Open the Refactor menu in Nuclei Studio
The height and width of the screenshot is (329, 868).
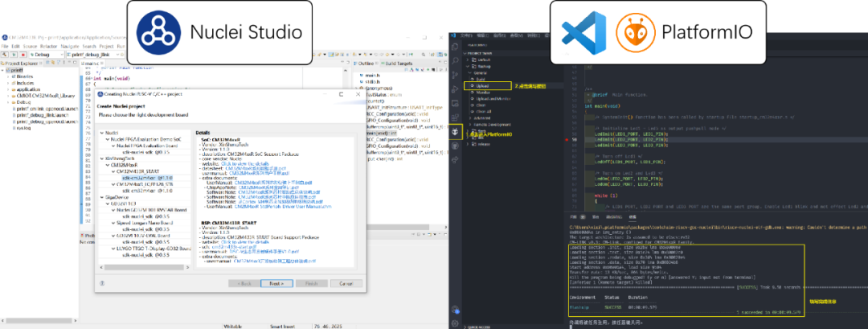pos(49,47)
